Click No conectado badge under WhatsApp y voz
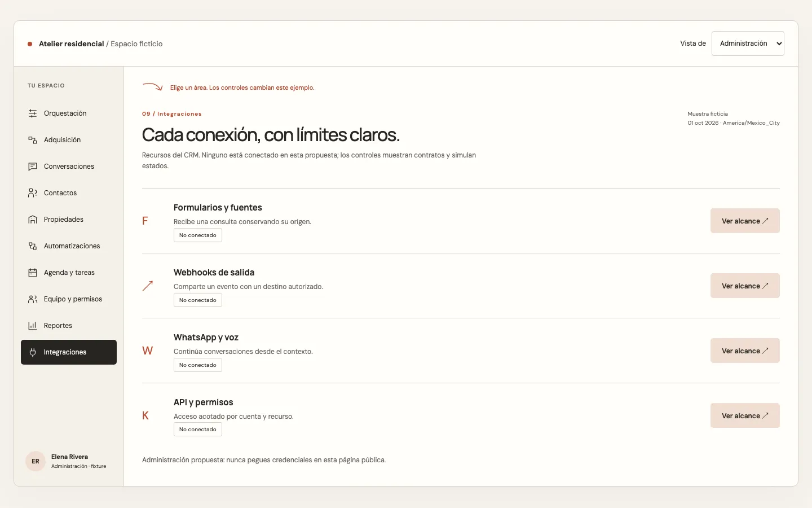The width and height of the screenshot is (812, 508). coord(198,365)
